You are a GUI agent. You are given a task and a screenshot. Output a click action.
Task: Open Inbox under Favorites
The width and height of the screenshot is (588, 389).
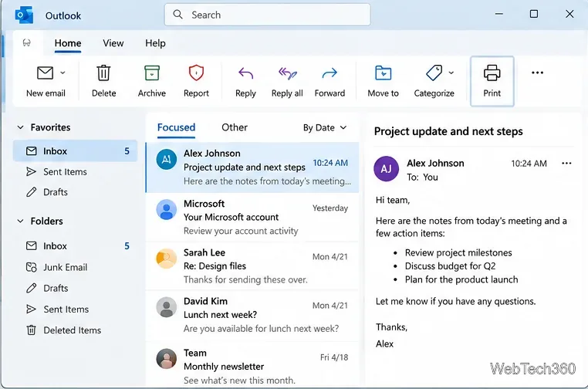tap(76, 151)
